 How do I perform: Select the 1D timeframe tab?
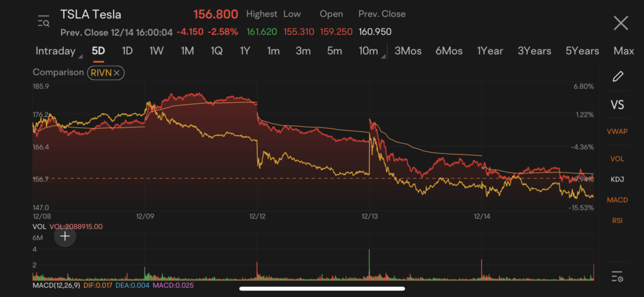(x=127, y=51)
